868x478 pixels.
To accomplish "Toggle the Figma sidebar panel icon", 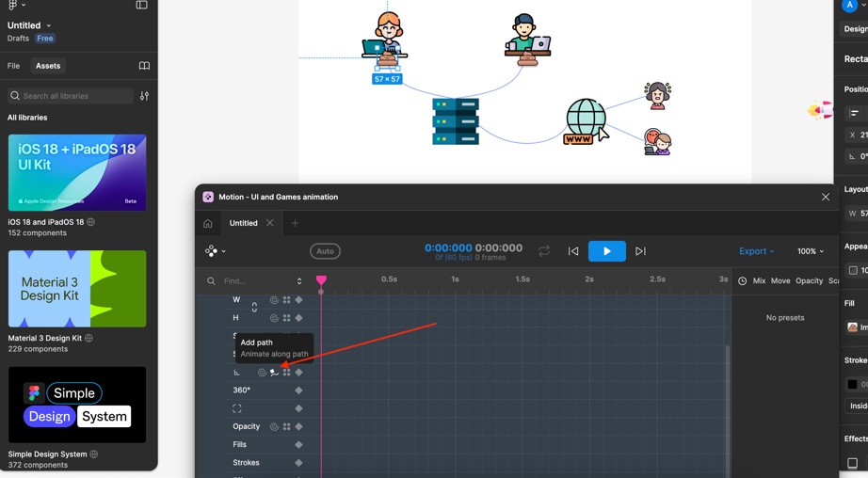I will pyautogui.click(x=142, y=5).
